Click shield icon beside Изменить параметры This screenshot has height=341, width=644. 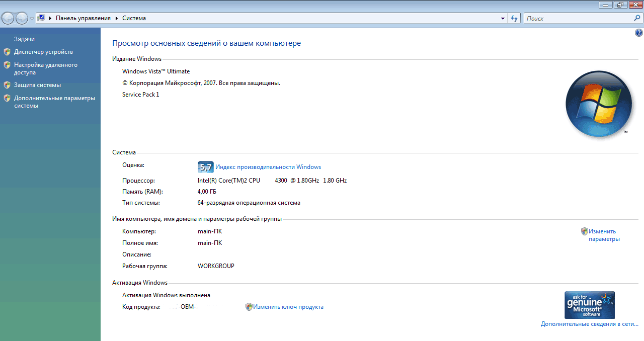click(584, 231)
